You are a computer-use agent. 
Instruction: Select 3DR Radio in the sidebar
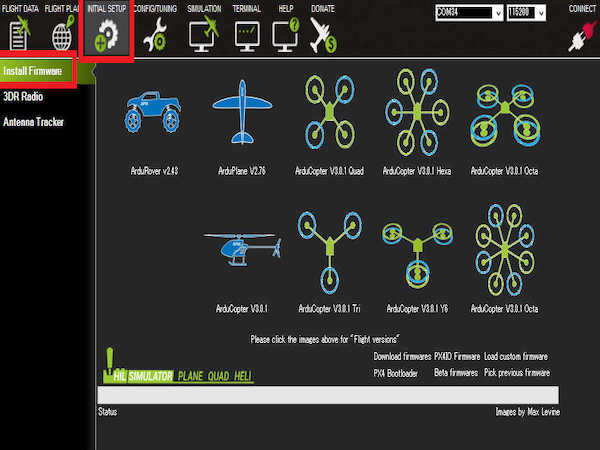23,96
